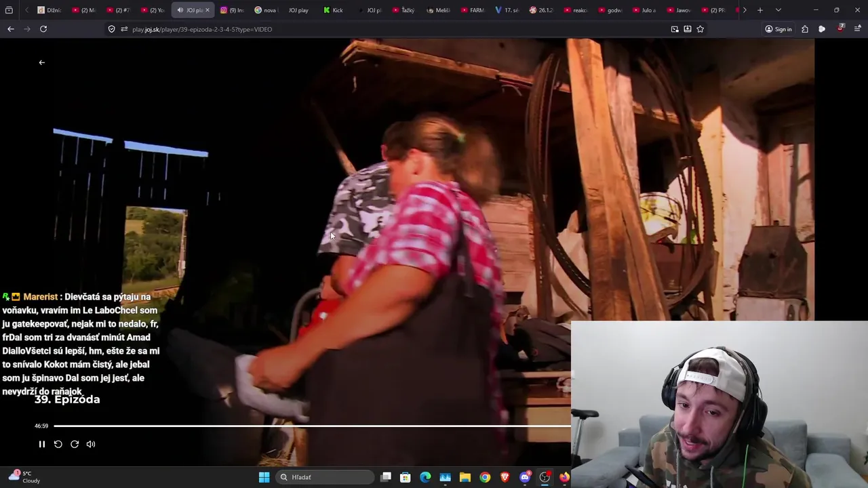The width and height of the screenshot is (868, 488).
Task: Seek on the video progress bar
Action: click(x=312, y=426)
